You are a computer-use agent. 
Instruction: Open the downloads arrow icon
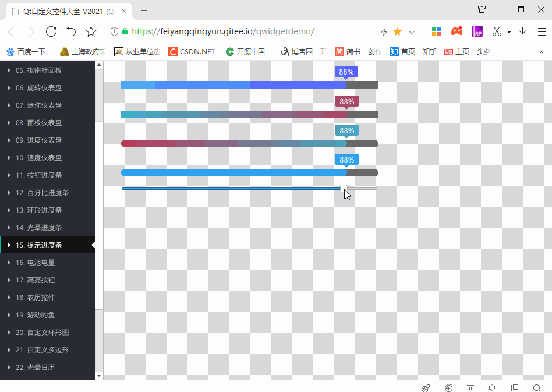click(522, 31)
